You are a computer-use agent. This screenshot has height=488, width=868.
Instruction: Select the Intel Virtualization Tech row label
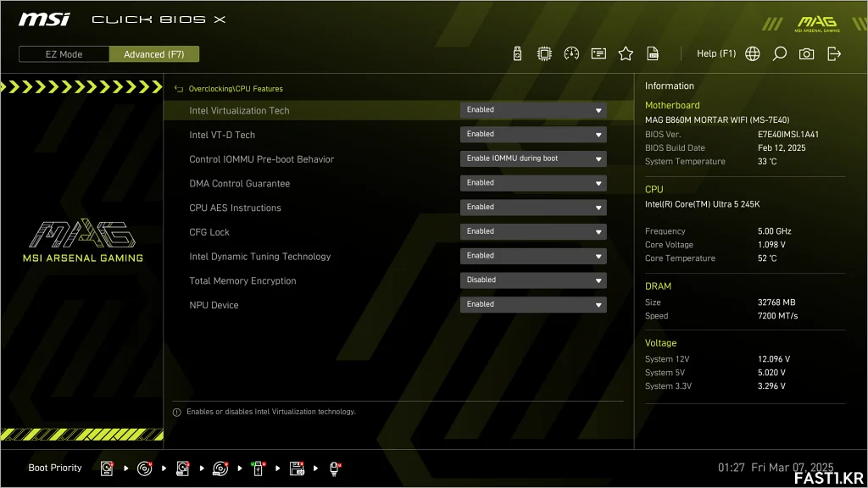click(x=239, y=111)
